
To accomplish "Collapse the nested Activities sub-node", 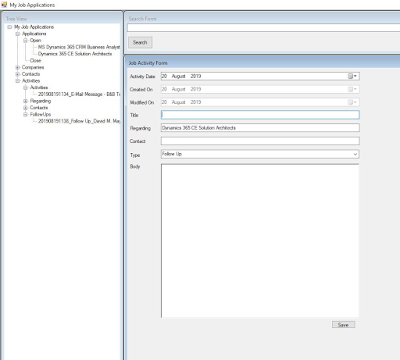I will 26,87.
